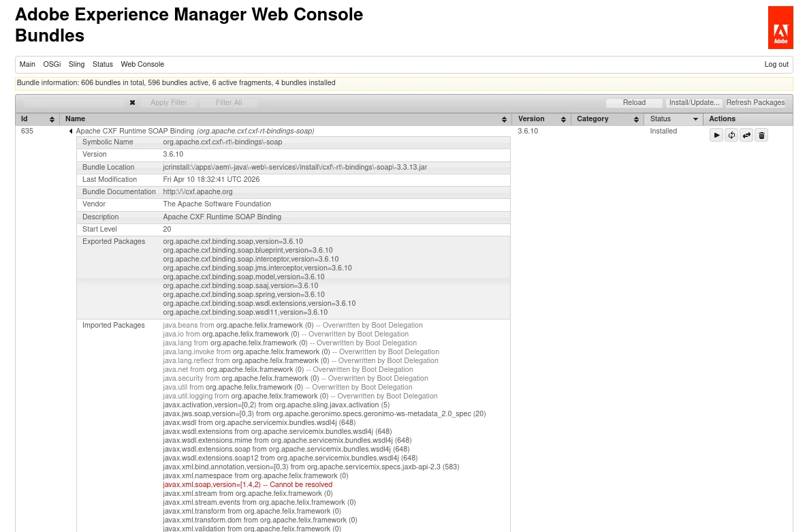807x532 pixels.
Task: Focus the bundle filter input field
Action: (x=74, y=102)
